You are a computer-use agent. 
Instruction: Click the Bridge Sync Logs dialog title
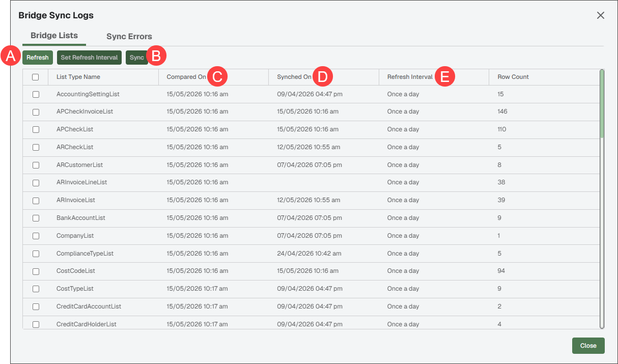tap(56, 15)
